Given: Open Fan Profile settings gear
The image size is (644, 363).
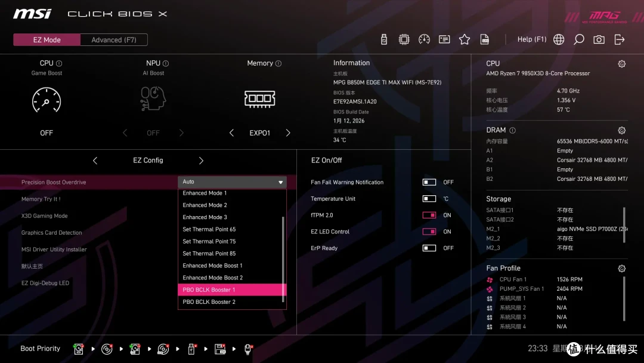Looking at the screenshot, I should point(622,269).
